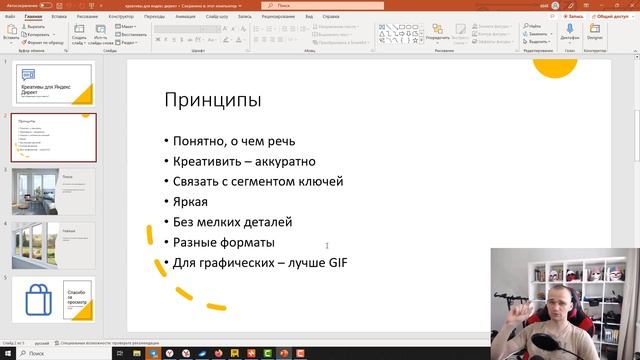The width and height of the screenshot is (640, 360).
Task: Switch to the Review (Рецензирование) tab
Action: coord(278,17)
